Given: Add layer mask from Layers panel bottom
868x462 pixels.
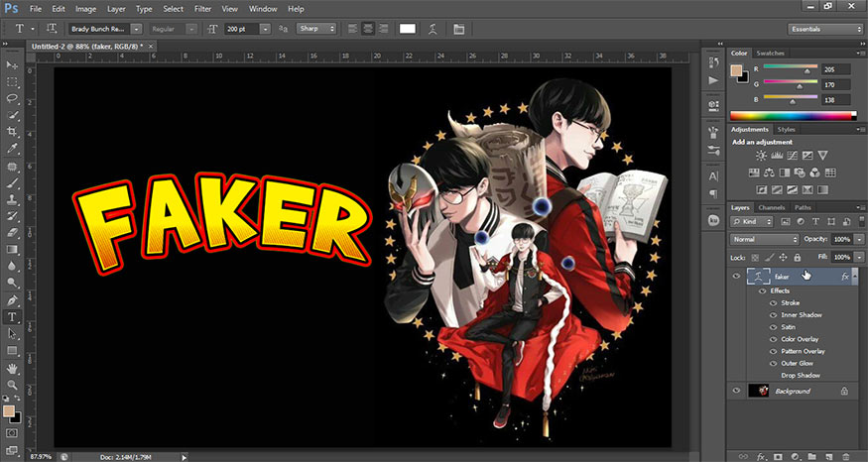Looking at the screenshot, I should [778, 457].
